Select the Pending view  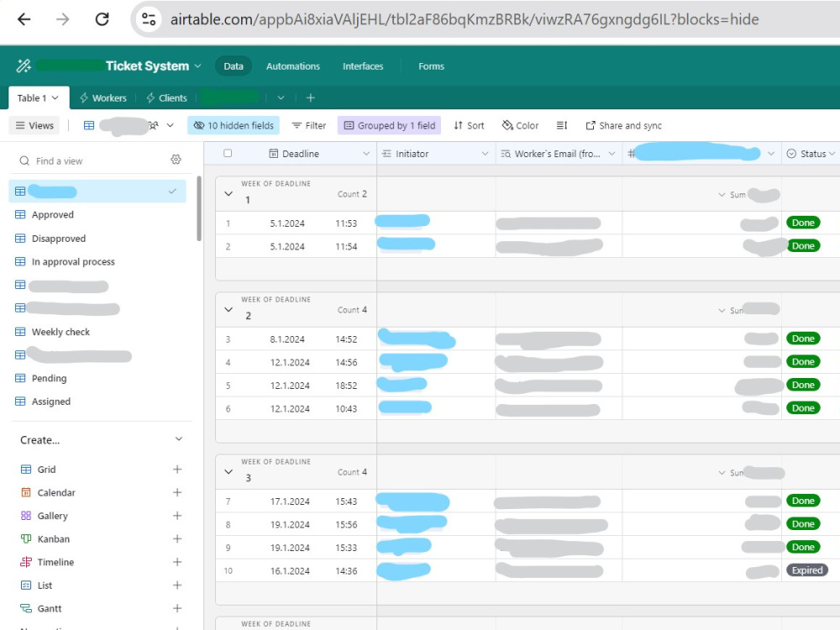(x=97, y=378)
